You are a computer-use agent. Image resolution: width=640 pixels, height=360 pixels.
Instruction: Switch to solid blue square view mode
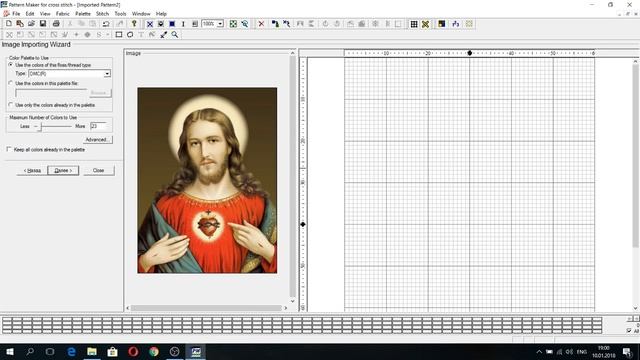[x=172, y=24]
